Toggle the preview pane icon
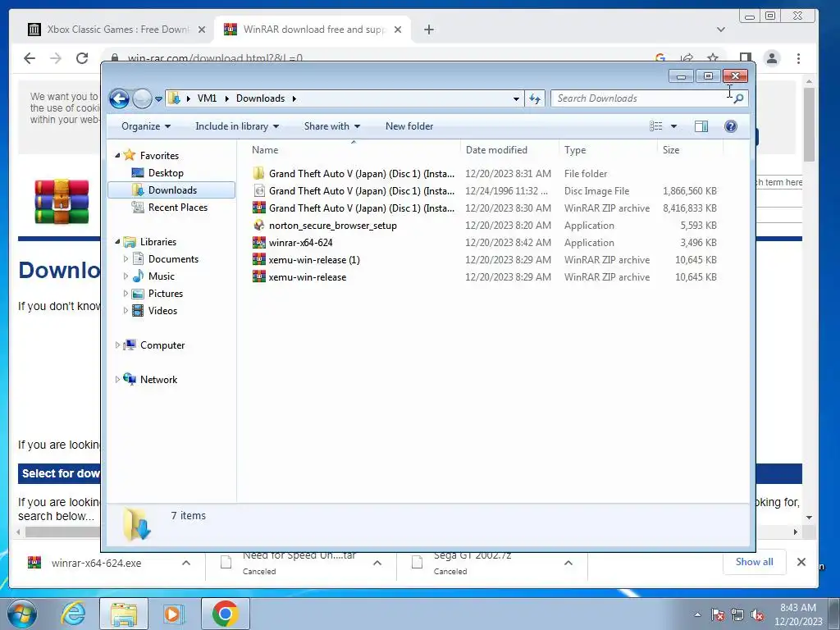 tap(701, 126)
